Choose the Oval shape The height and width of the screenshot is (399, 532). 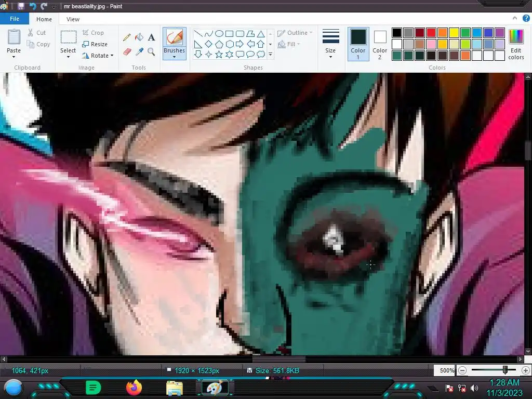pyautogui.click(x=219, y=33)
